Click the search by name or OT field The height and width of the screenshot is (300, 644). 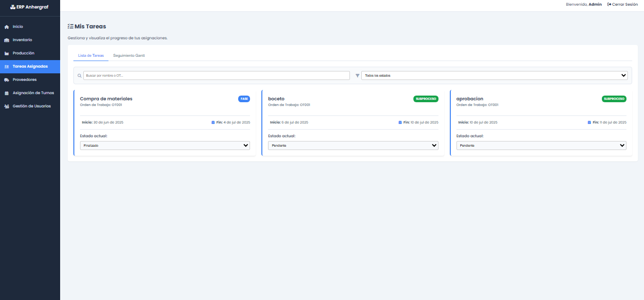(x=216, y=76)
